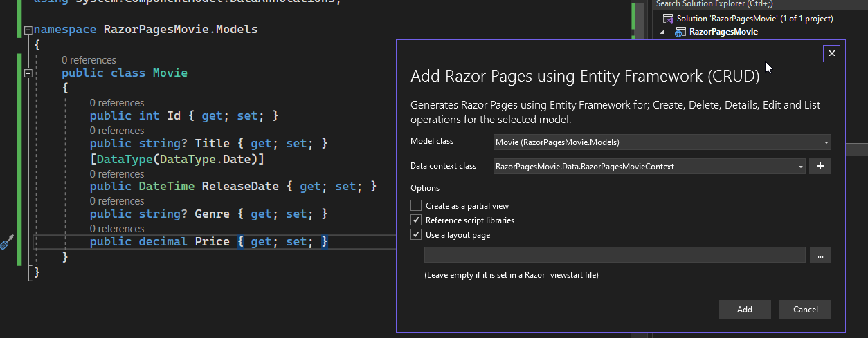The image size is (868, 338).
Task: Click the screwdriver quick actions icon
Action: 8,242
